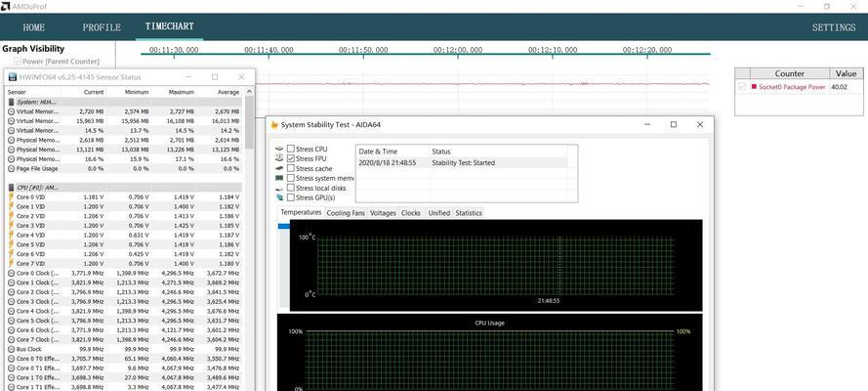Click the round icon beside Page File Usage
Image resolution: width=868 pixels, height=391 pixels.
(12, 168)
